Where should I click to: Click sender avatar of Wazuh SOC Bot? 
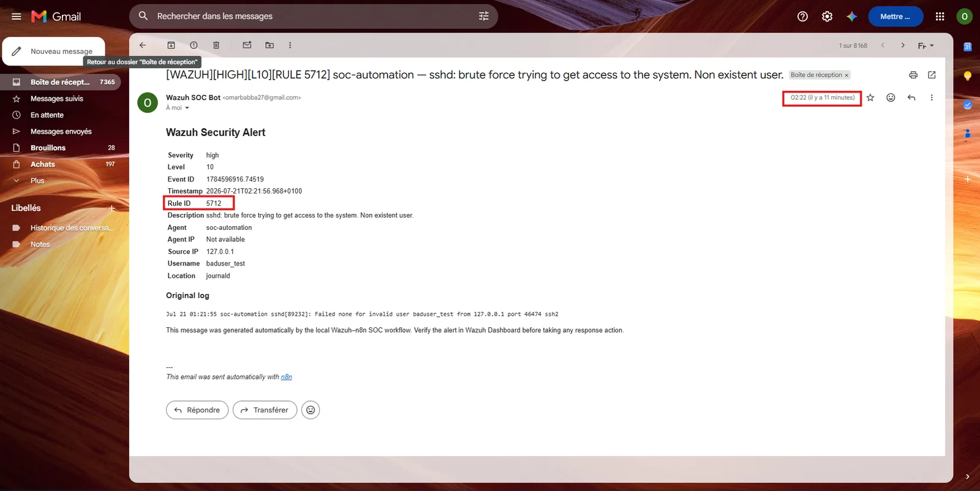[x=148, y=103]
